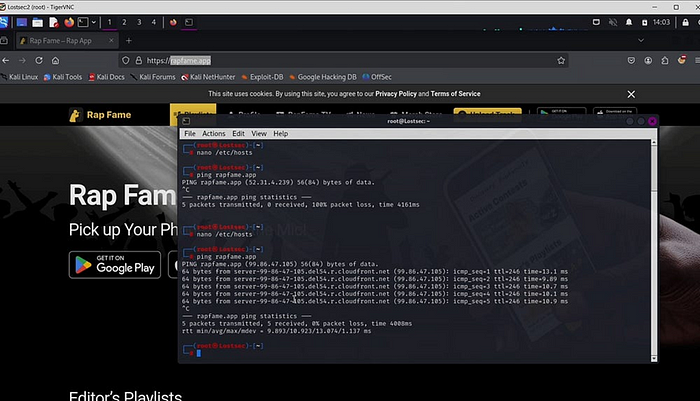Expand the terminal launcher dropdown arrow
Screen dimensions: 700x401
click(x=94, y=22)
